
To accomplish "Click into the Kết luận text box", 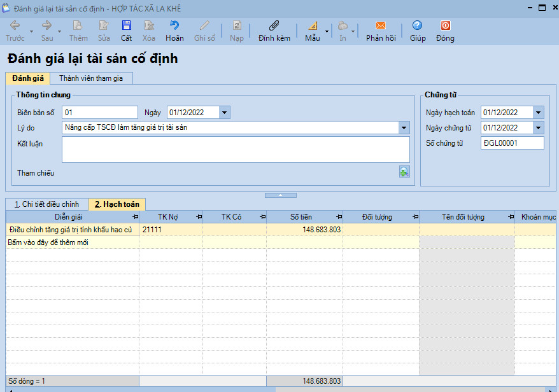I will click(x=236, y=150).
